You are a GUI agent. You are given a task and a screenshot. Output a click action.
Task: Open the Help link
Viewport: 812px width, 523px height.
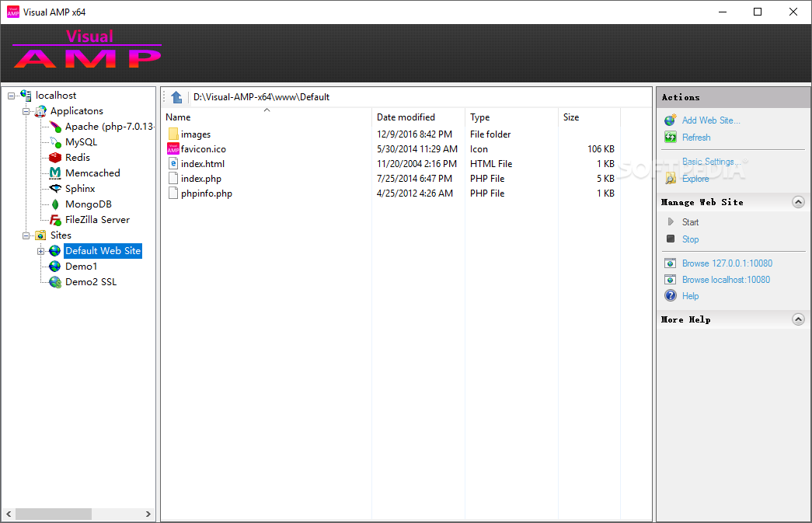(690, 295)
